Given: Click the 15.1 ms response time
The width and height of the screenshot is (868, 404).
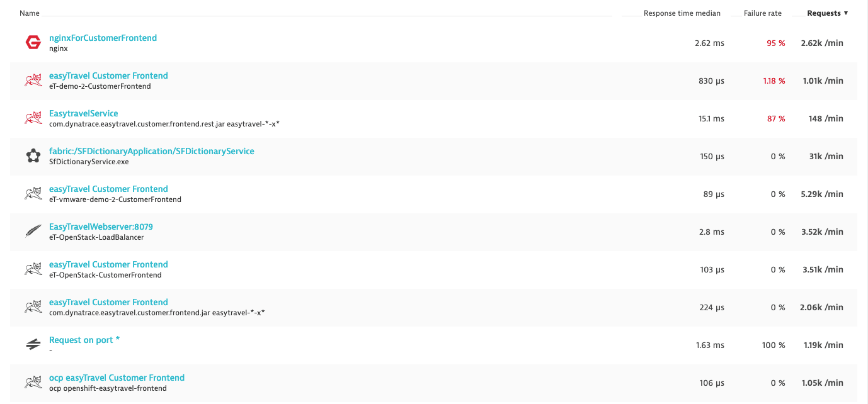Looking at the screenshot, I should 712,118.
